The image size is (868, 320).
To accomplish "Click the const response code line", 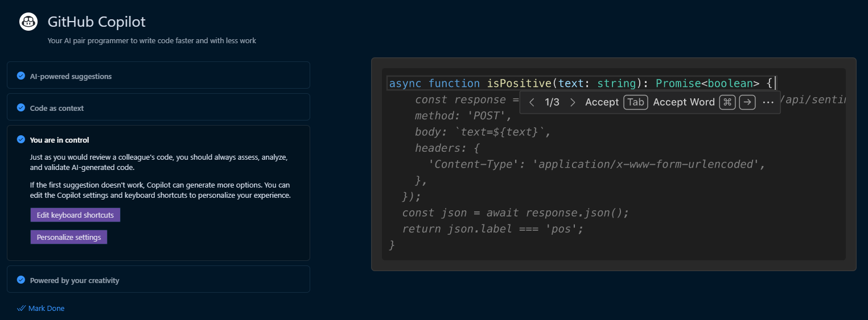I will [x=467, y=100].
